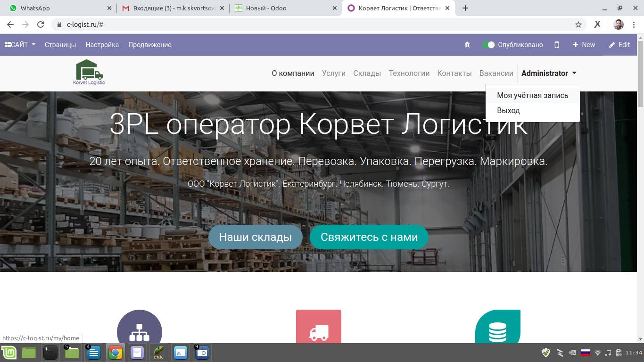Open the Продвижение menu
Image resolution: width=644 pixels, height=362 pixels.
tap(149, 45)
